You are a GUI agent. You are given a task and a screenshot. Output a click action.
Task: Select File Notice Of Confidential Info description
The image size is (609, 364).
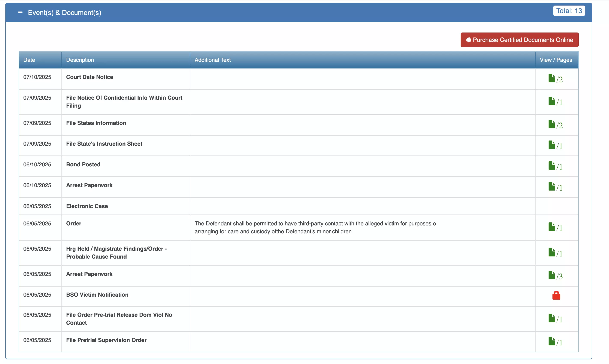point(124,102)
